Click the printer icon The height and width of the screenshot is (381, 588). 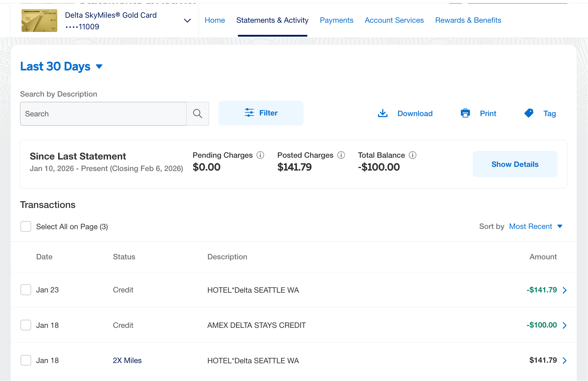(465, 113)
